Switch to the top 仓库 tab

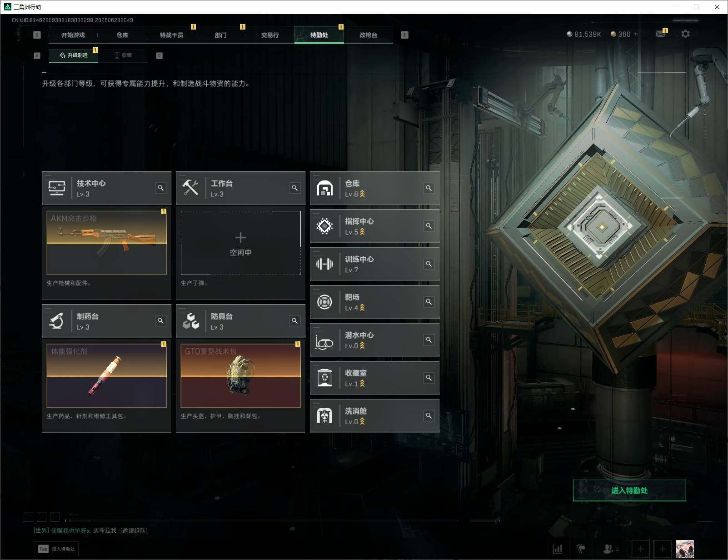[x=122, y=35]
